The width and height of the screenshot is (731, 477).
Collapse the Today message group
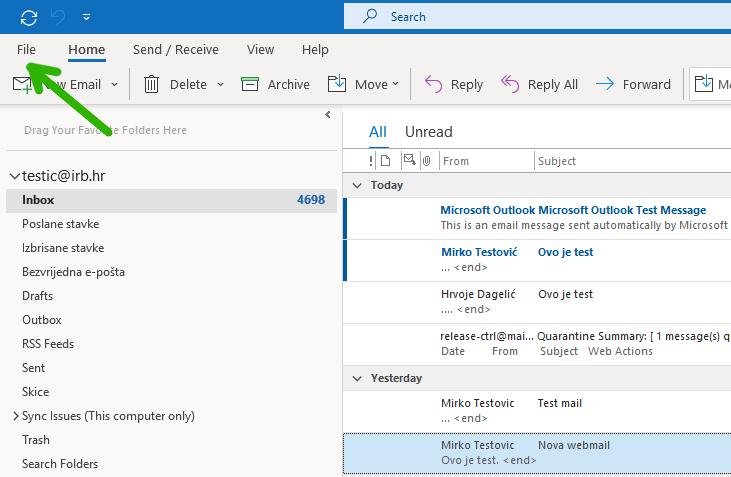pos(357,186)
